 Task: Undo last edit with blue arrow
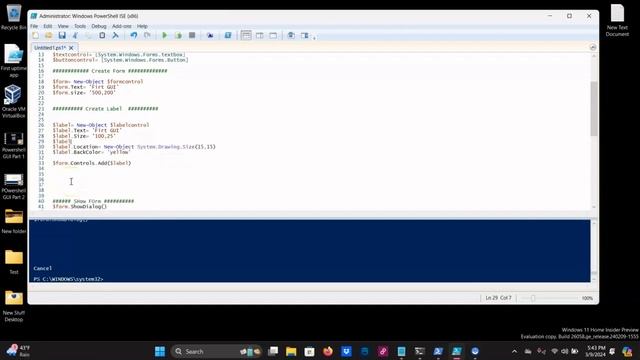133,36
